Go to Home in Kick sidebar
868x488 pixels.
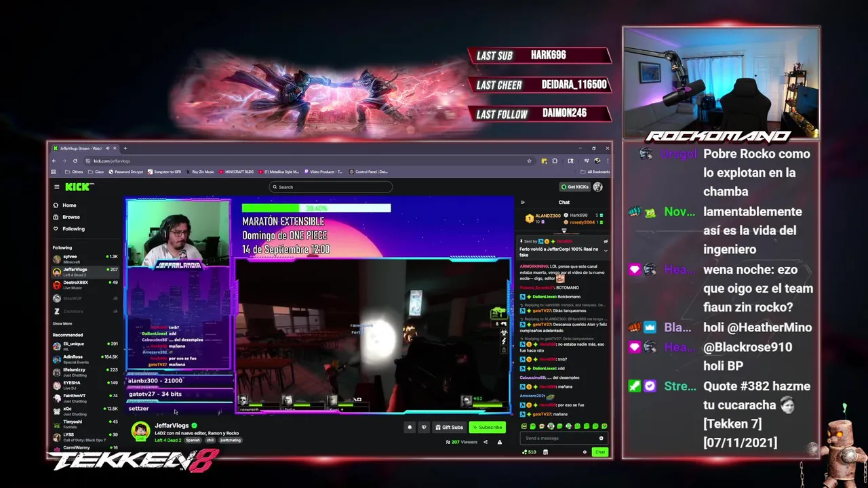(65, 205)
